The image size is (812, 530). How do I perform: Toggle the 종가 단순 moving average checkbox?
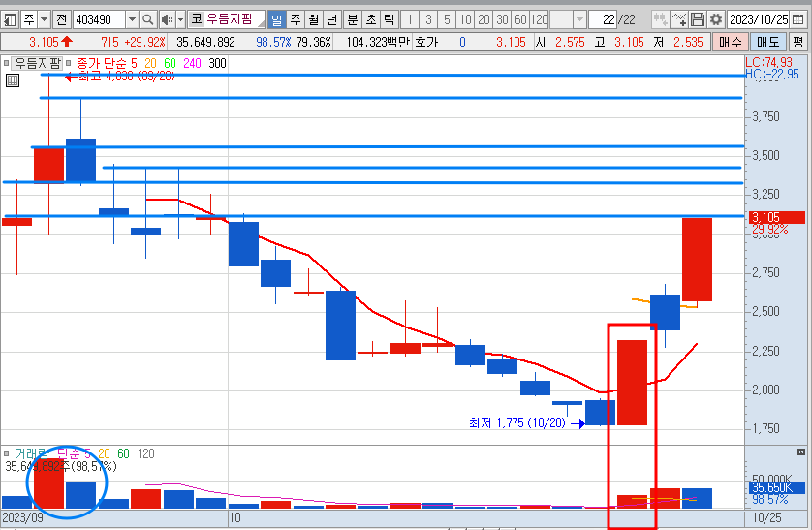tap(69, 63)
